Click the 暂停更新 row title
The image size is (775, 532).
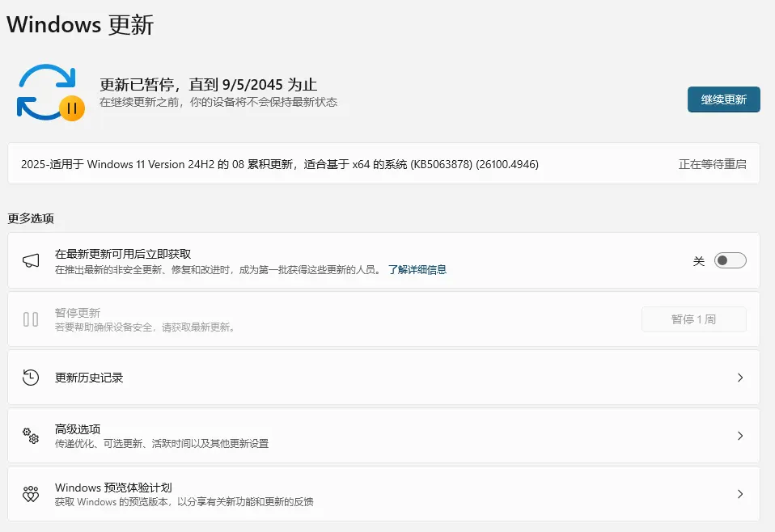[78, 313]
